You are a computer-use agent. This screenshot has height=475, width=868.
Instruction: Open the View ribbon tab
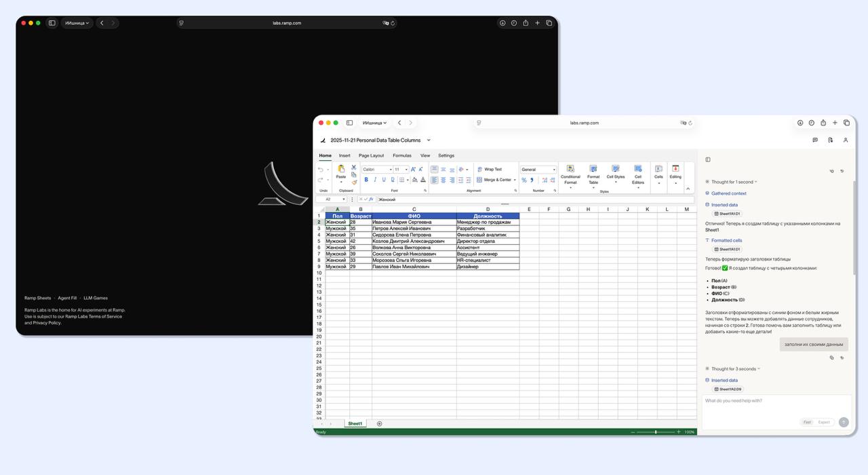tap(425, 155)
